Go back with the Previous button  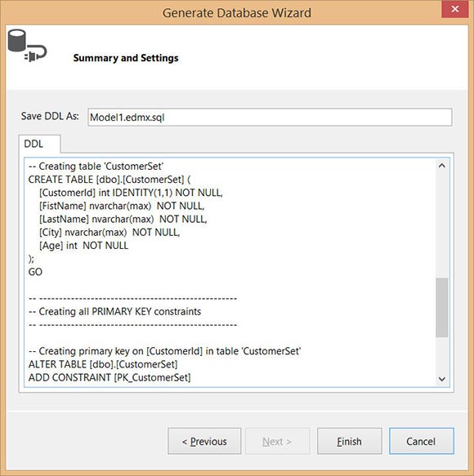[204, 441]
